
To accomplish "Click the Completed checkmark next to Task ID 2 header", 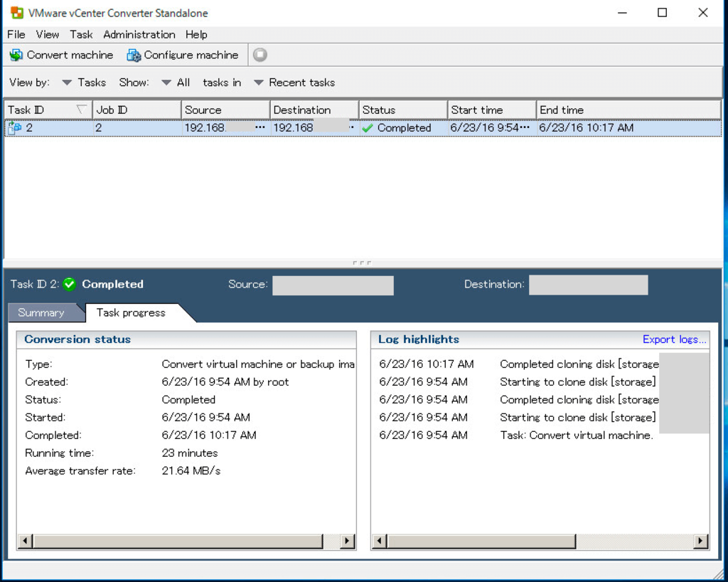I will coord(69,284).
